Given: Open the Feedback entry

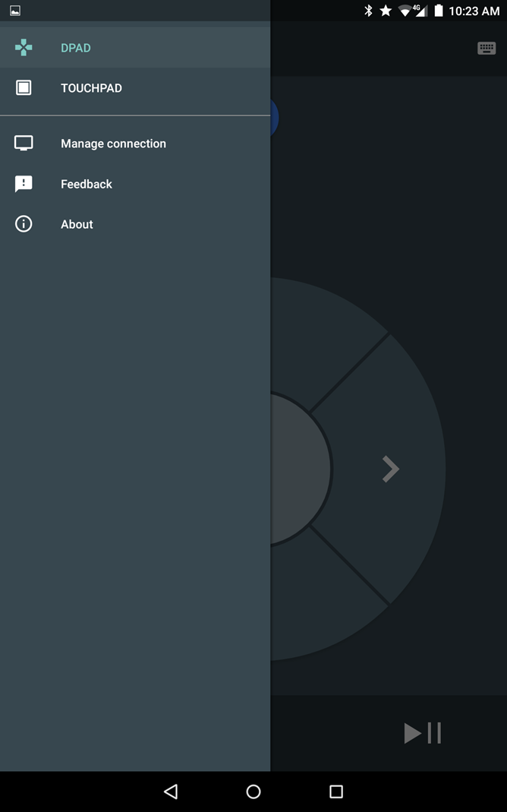Looking at the screenshot, I should 135,184.
